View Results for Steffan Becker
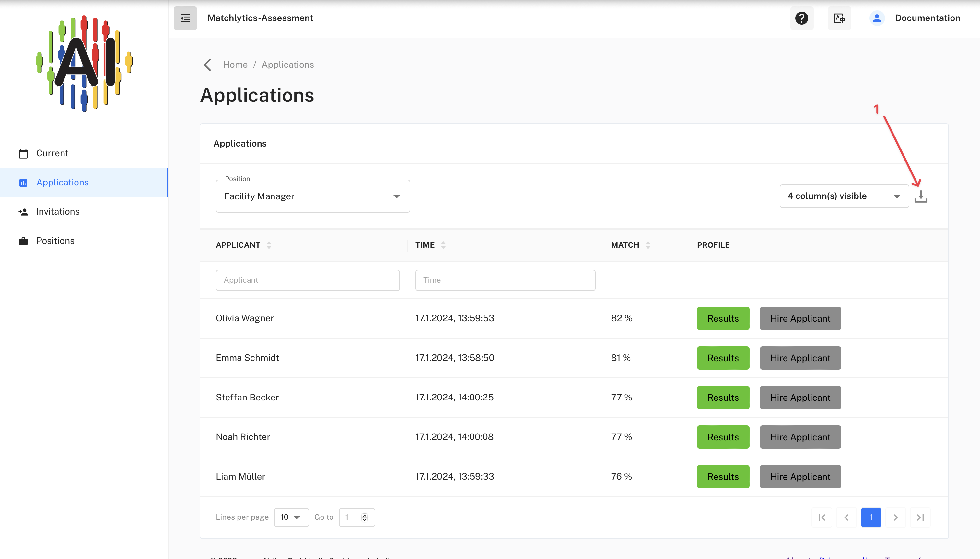Viewport: 980px width, 559px height. [723, 398]
